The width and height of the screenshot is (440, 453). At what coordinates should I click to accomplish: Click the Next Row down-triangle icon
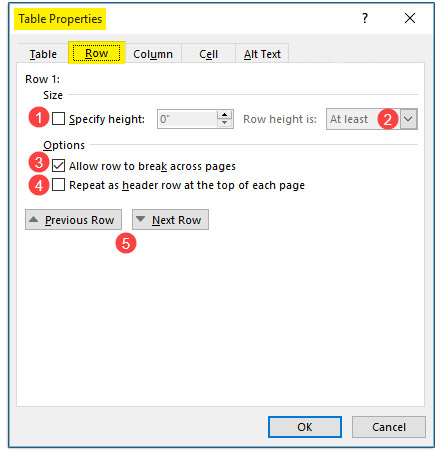(141, 219)
